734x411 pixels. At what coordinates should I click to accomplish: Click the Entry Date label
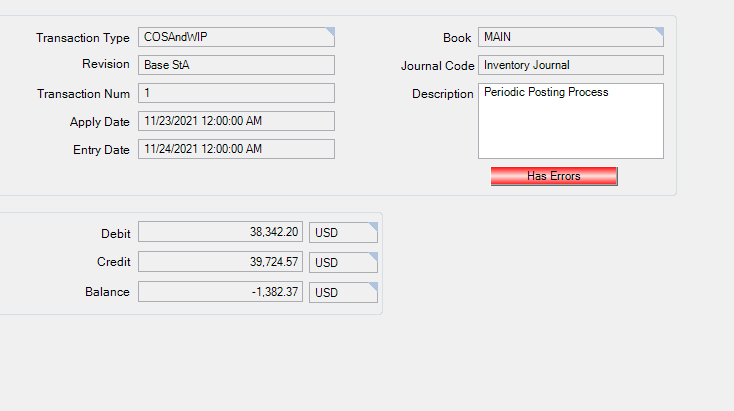click(101, 150)
